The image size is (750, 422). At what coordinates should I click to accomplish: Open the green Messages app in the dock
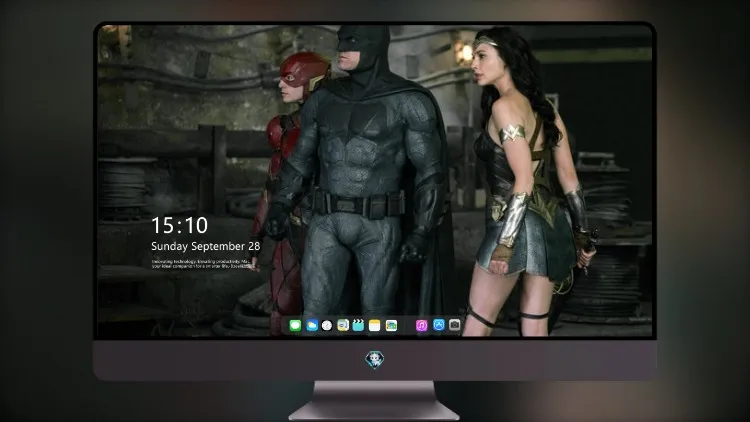pos(295,325)
